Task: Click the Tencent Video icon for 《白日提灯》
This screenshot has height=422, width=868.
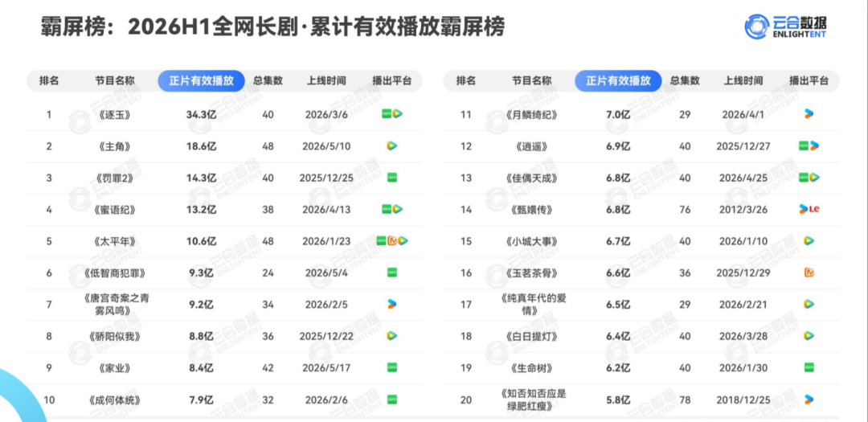Action: [x=809, y=336]
